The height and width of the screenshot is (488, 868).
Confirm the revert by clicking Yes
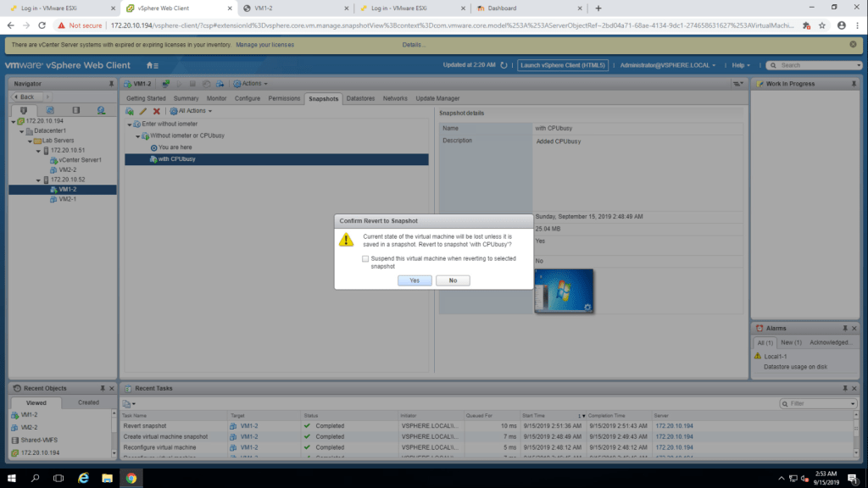415,280
